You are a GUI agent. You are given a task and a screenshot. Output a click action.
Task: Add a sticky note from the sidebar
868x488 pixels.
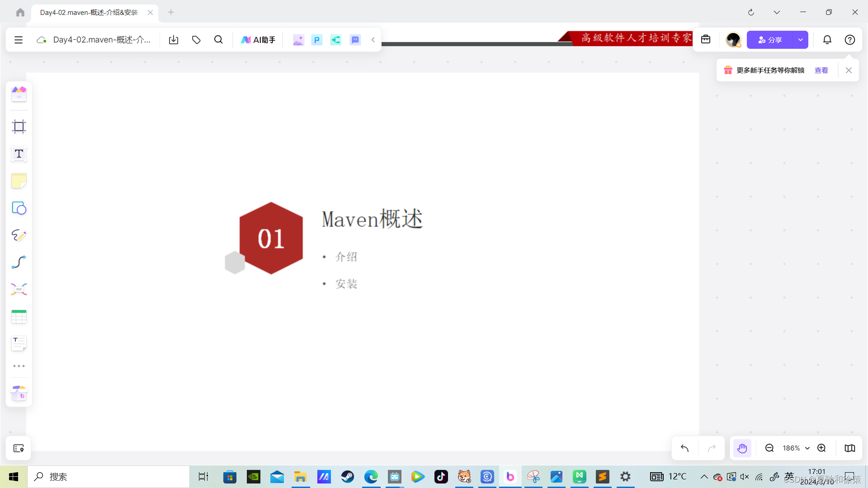click(19, 181)
